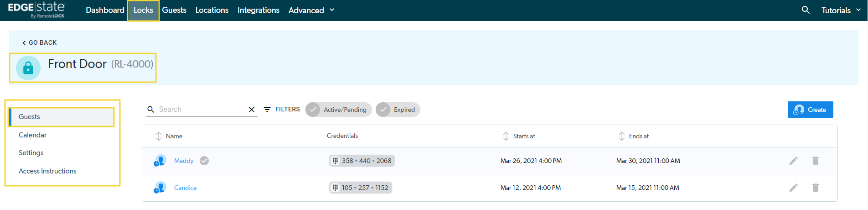
Task: Click Candice's guest avatar icon
Action: [x=160, y=188]
